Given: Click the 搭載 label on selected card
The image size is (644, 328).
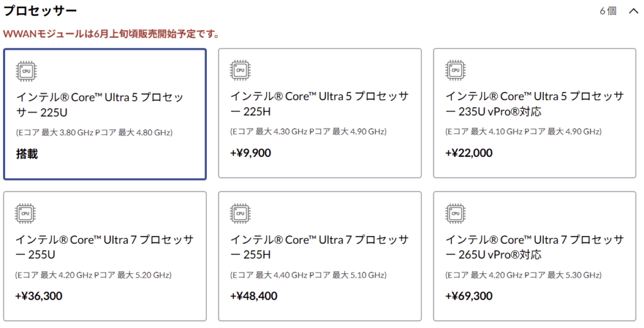Looking at the screenshot, I should click(x=26, y=154).
